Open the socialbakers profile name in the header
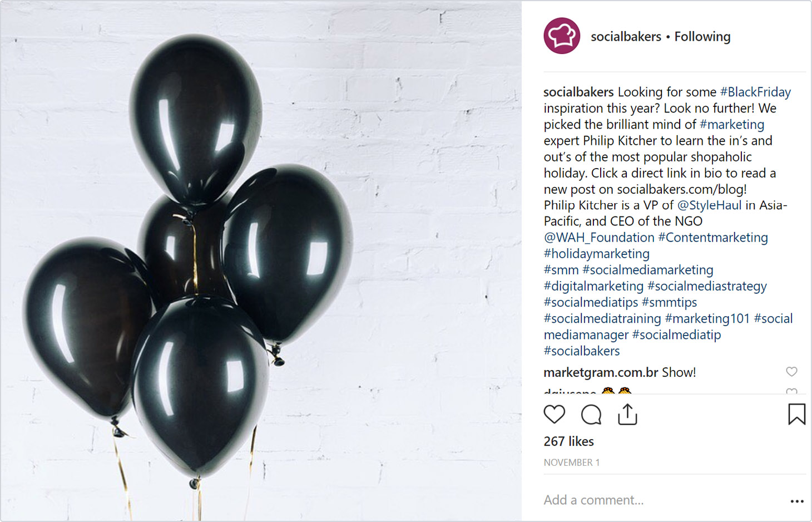 click(x=626, y=37)
